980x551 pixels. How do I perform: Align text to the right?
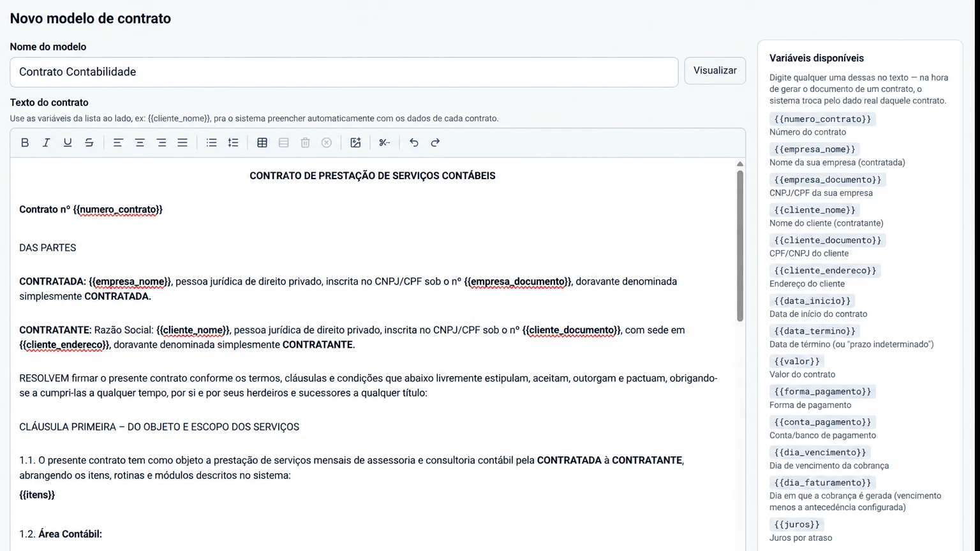161,143
